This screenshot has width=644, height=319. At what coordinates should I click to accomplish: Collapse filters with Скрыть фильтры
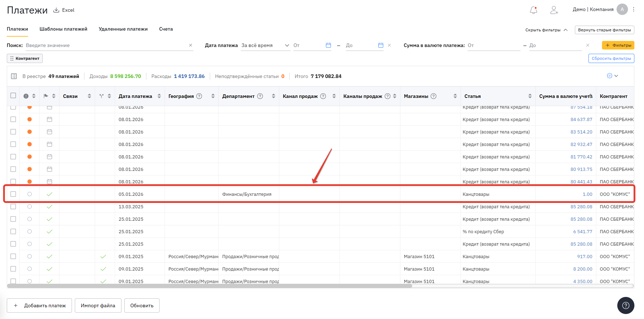pos(546,30)
